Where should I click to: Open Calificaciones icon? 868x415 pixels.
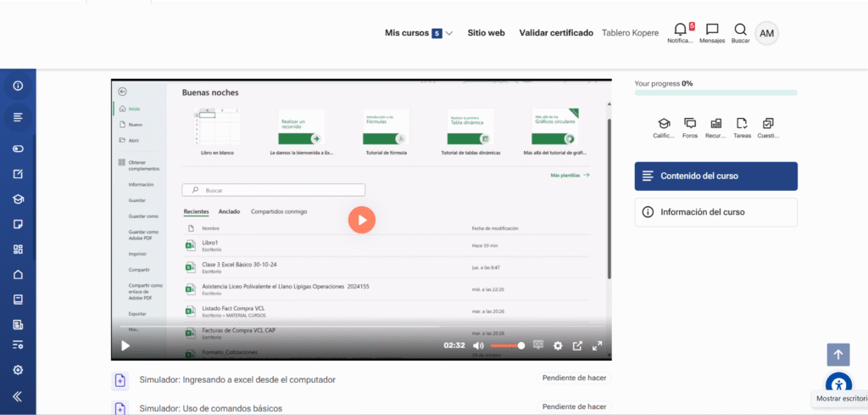click(x=663, y=128)
